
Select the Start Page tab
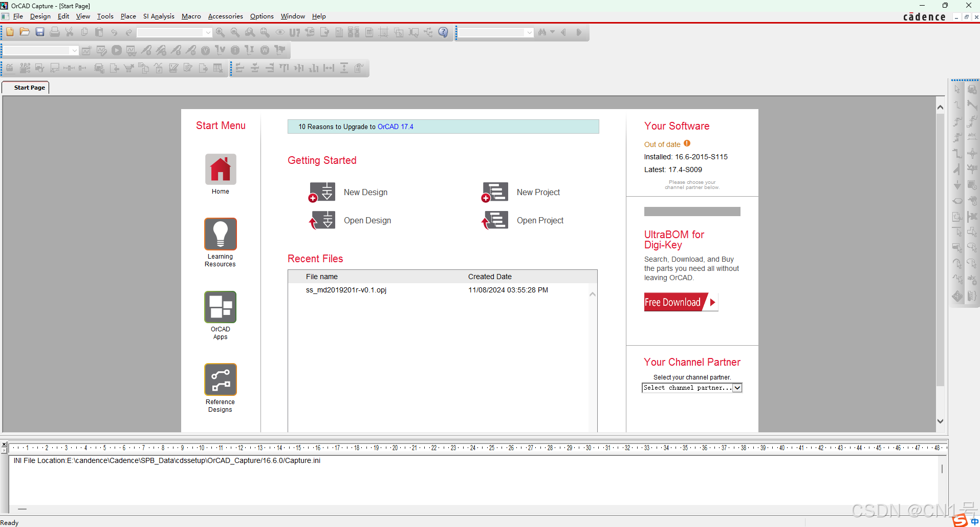[26, 88]
